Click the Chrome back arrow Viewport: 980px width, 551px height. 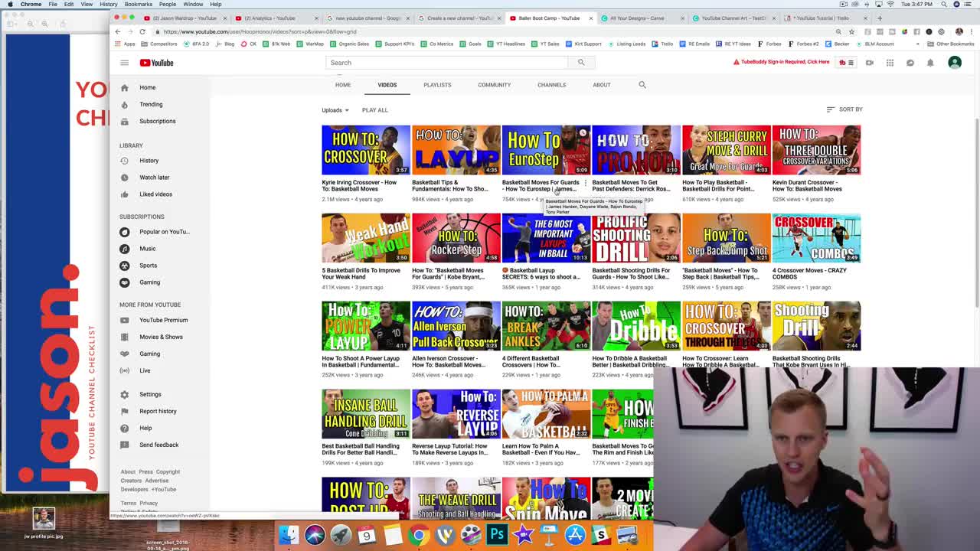(117, 31)
